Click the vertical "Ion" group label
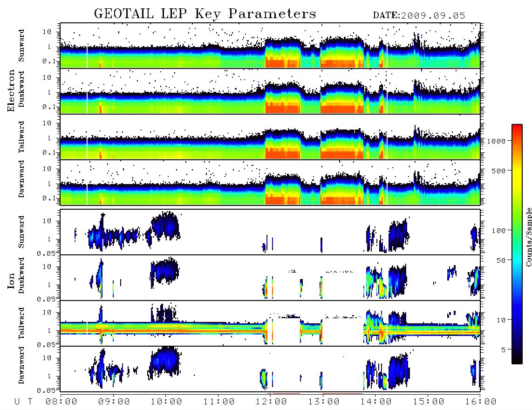 click(11, 281)
